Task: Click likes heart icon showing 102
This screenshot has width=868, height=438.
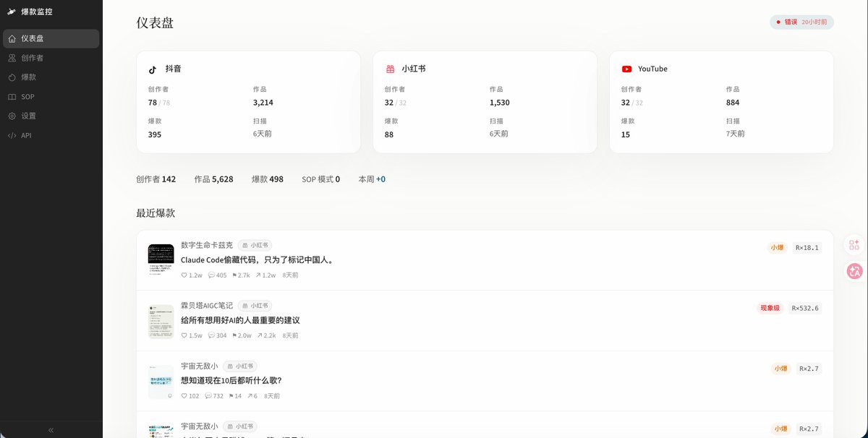Action: click(x=184, y=396)
